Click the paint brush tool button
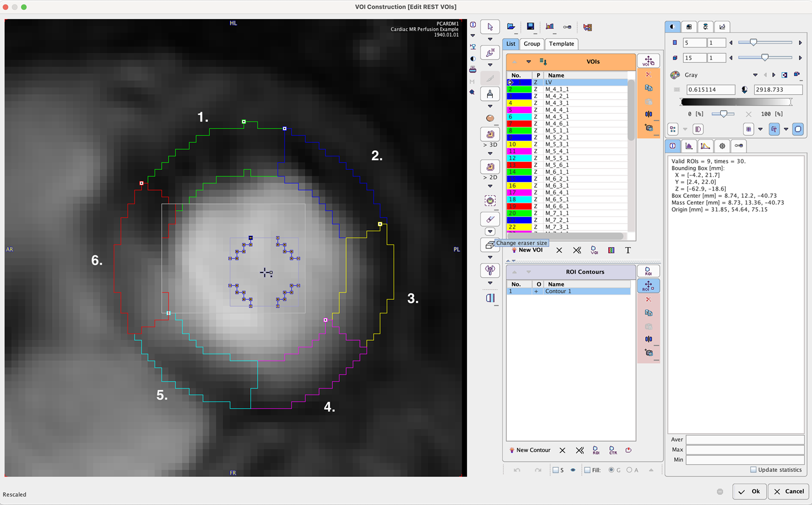Image resolution: width=812 pixels, height=505 pixels. tap(490, 94)
